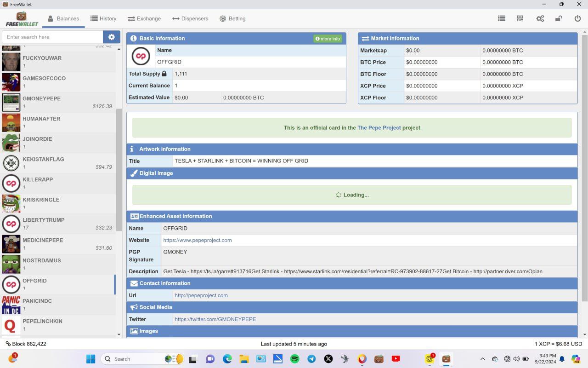Image resolution: width=588 pixels, height=368 pixels.
Task: Select MEDICINEPEPE asset
Action: pos(58,244)
